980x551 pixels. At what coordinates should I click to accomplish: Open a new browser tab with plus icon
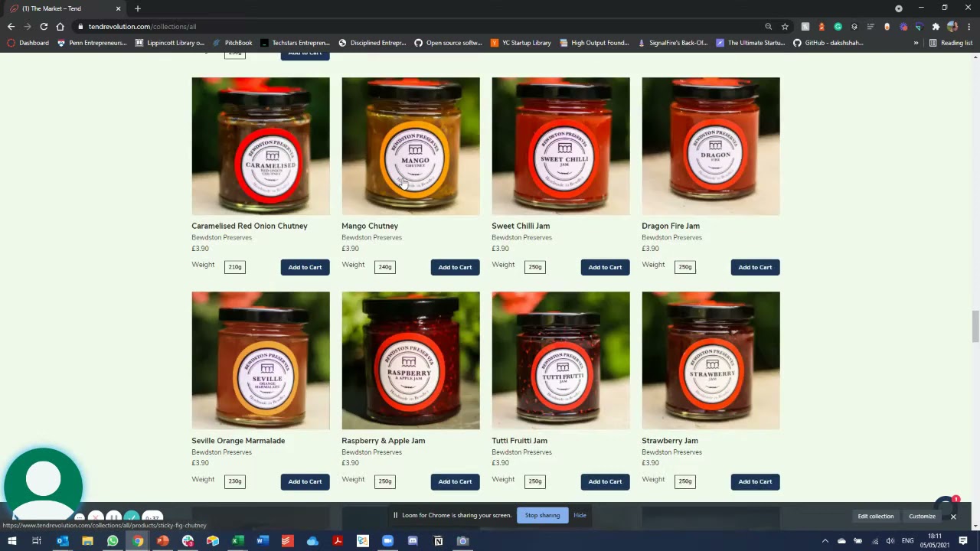coord(138,8)
